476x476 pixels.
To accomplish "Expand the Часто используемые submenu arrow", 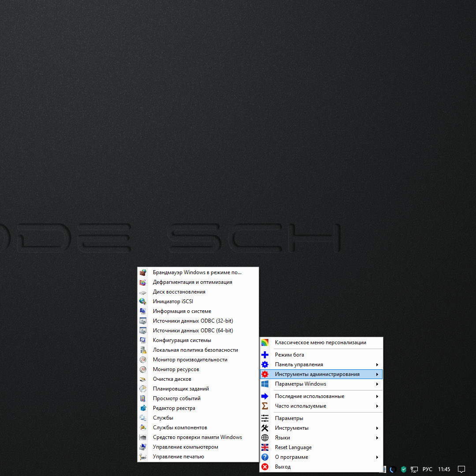I will [x=377, y=406].
